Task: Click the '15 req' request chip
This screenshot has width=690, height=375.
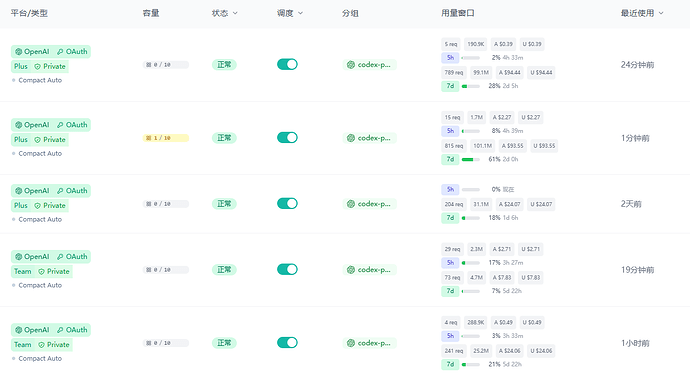Action: [452, 118]
